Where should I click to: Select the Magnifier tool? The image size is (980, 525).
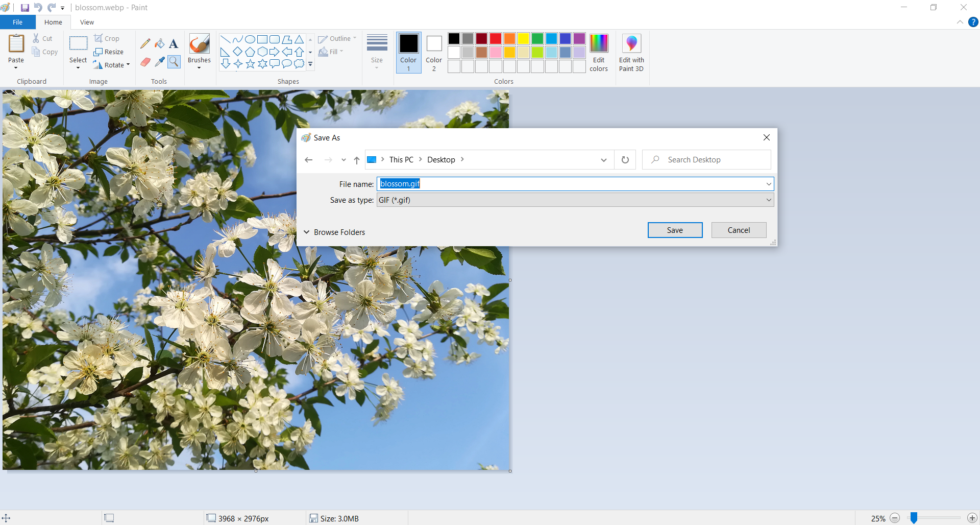coord(174,62)
